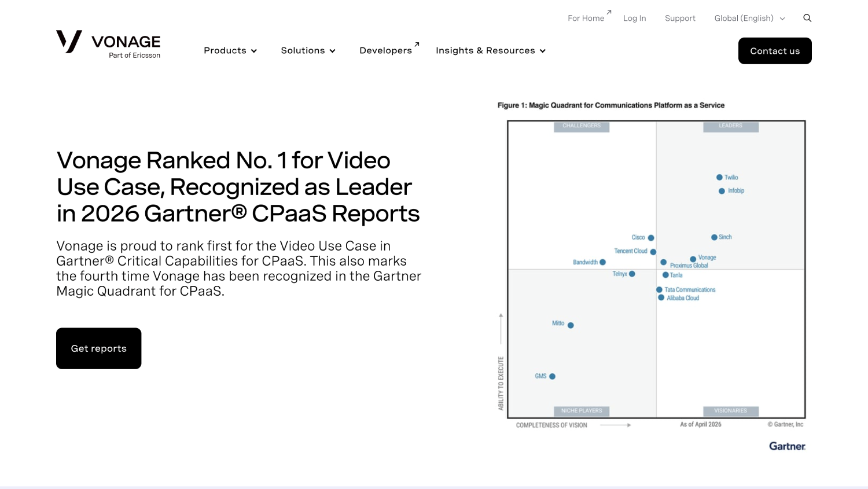
Task: Click the page headline about Vonage ranking
Action: [238, 187]
